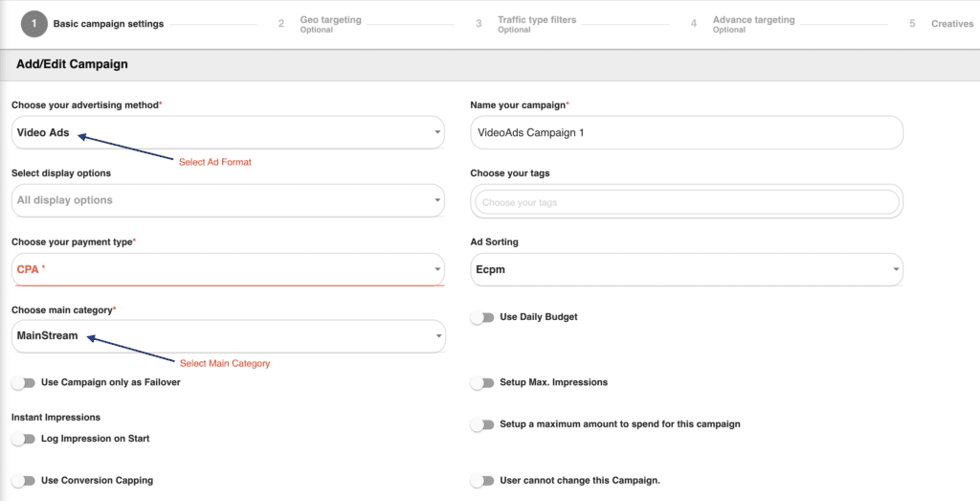980x501 pixels.
Task: Turn on Log Impression on Start
Action: pyautogui.click(x=23, y=439)
